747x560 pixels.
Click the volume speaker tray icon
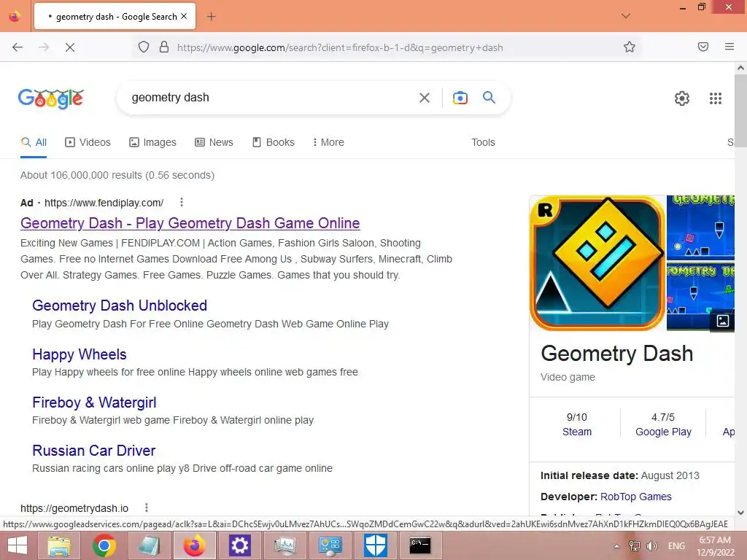651,546
